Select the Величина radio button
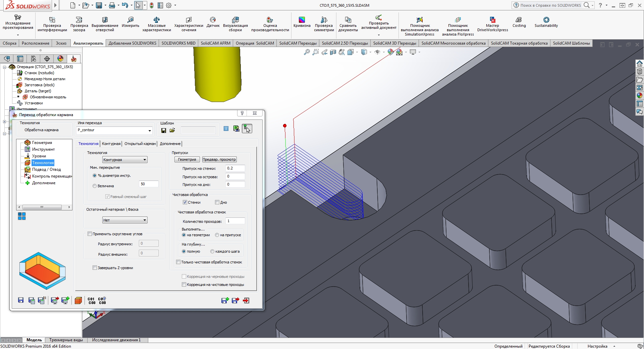 [95, 186]
